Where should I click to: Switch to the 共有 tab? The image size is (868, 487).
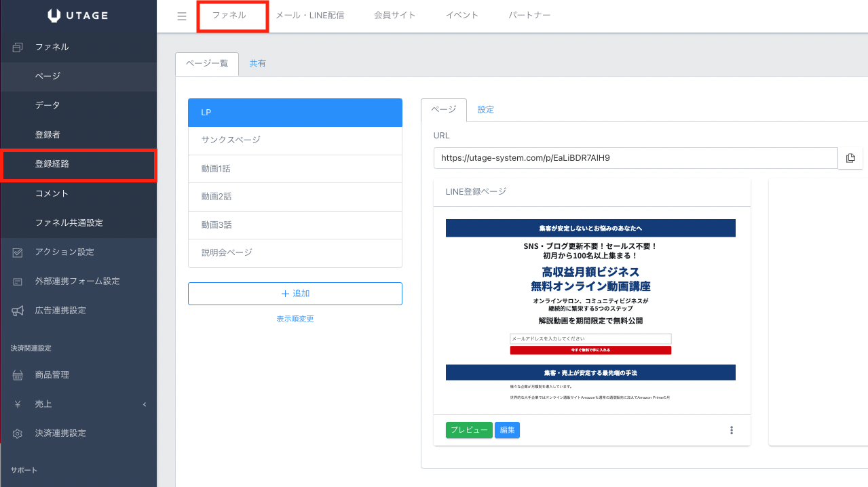pyautogui.click(x=257, y=64)
